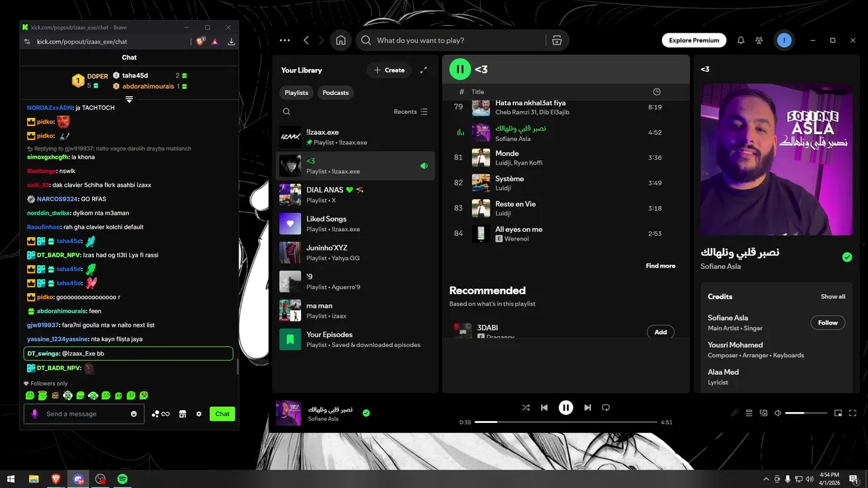Play the track Monde by Luidji
The image size is (868, 488).
[x=566, y=157]
